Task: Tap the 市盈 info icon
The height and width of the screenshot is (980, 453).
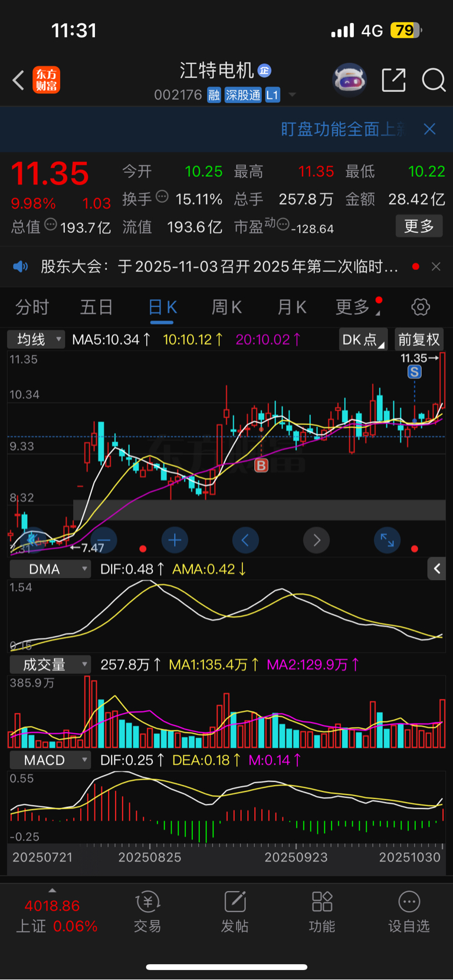Action: point(283,224)
